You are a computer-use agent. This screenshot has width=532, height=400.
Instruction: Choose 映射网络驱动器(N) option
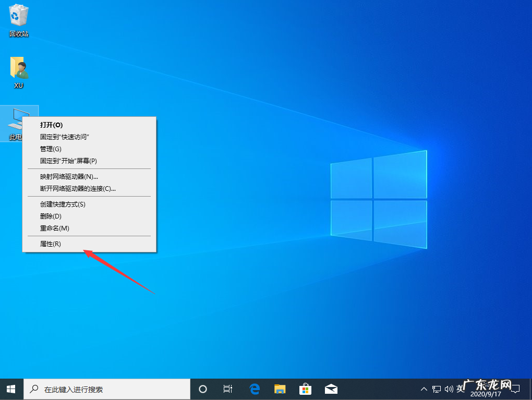66,177
